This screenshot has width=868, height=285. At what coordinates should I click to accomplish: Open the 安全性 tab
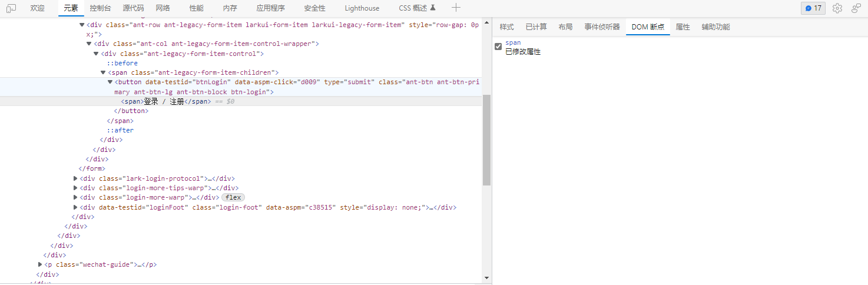coord(315,8)
